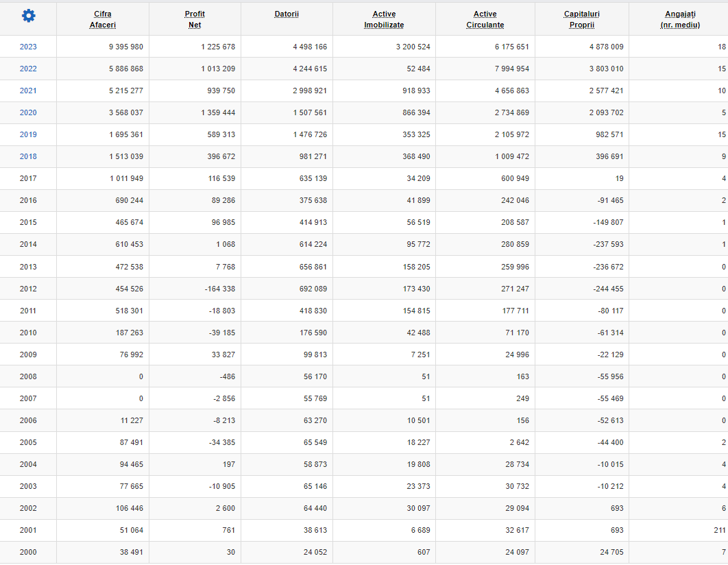Screen dimensions: 728x565
Task: Select the 4 878 009 equity cell
Action: 582,47
